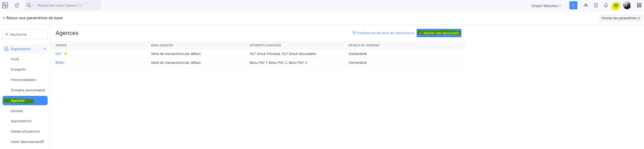Click the primary star next to OLF
Screen dimensions: 644x149
66,53
